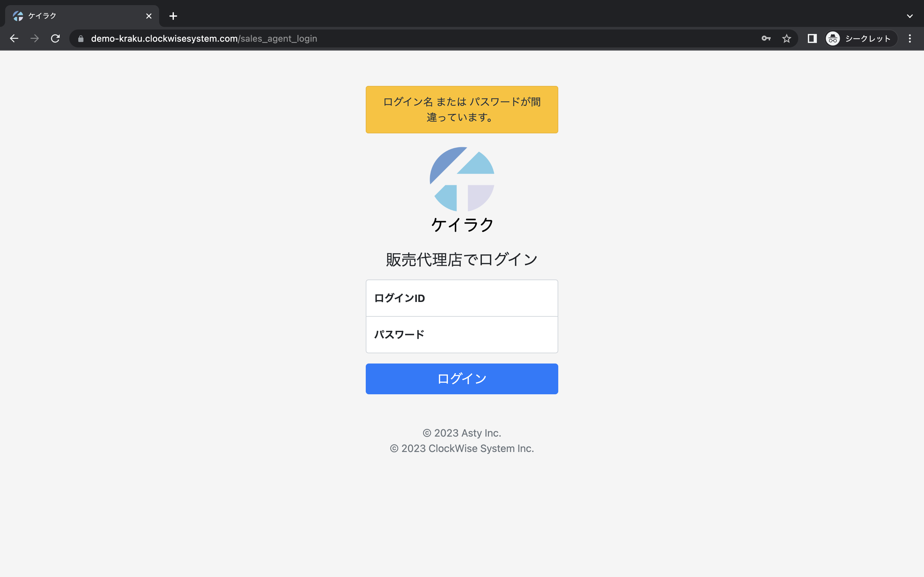Click the yellow login error alert

point(462,110)
